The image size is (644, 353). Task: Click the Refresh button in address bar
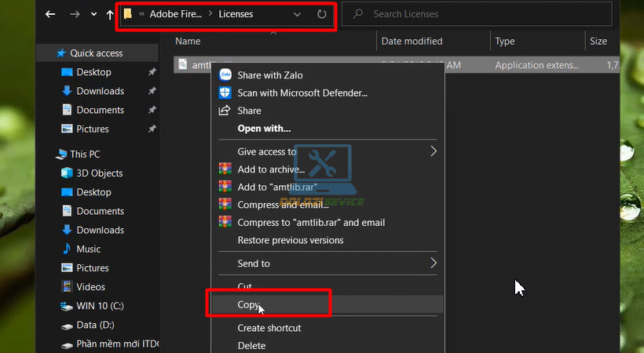(x=321, y=14)
